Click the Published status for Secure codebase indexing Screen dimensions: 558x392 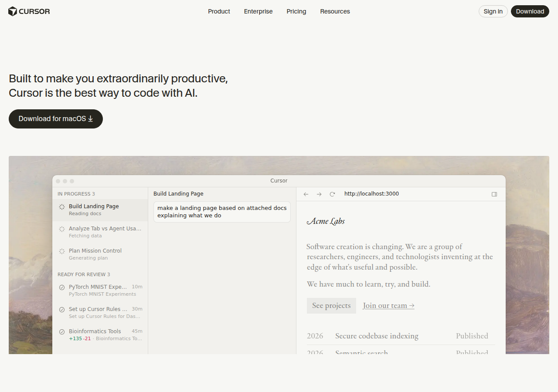(472, 336)
